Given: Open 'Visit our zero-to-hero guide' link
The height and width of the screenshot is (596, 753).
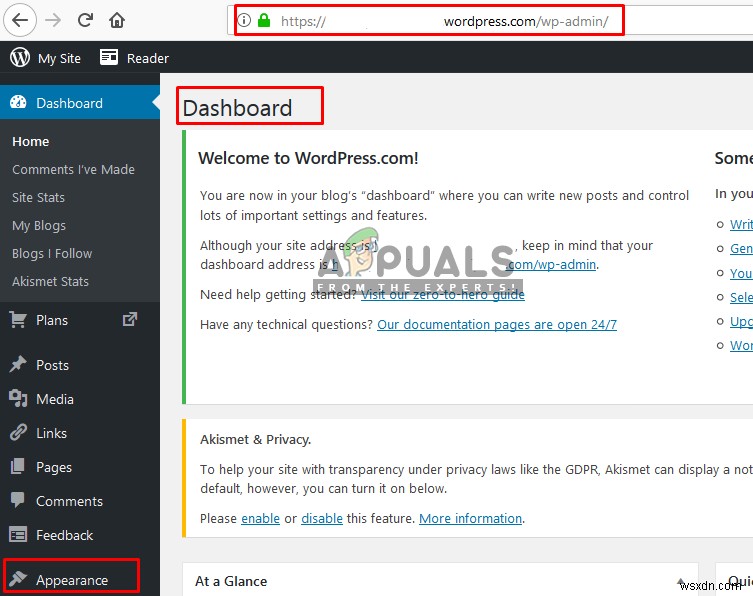Looking at the screenshot, I should pos(443,294).
